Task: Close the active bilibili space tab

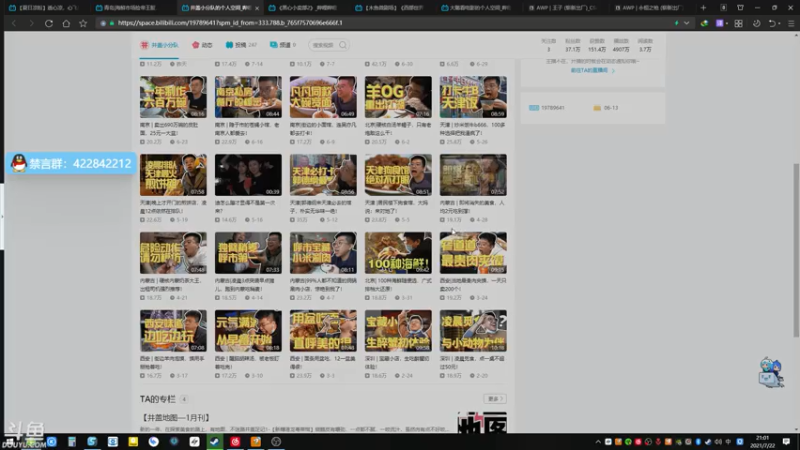Action: pyautogui.click(x=257, y=8)
